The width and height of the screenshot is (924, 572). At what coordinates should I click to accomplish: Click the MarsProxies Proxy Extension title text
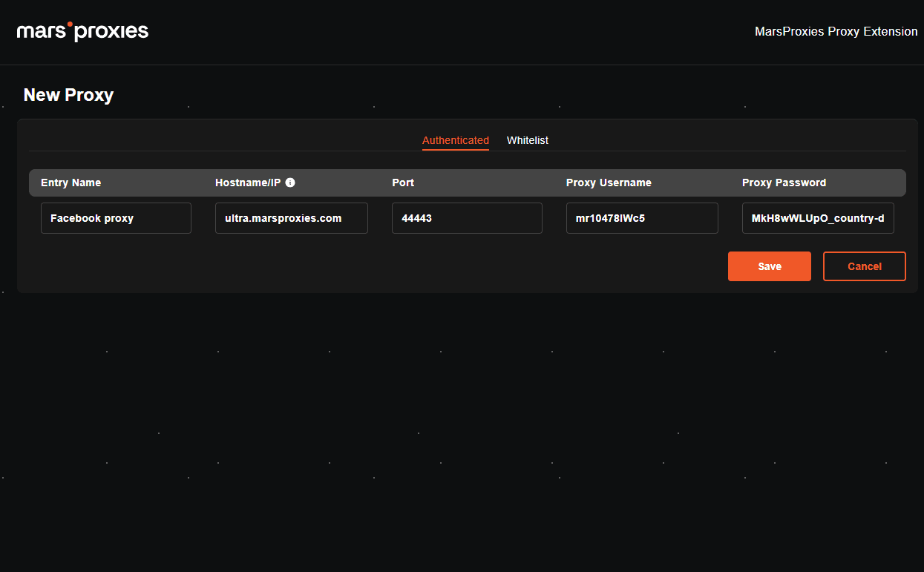[836, 32]
